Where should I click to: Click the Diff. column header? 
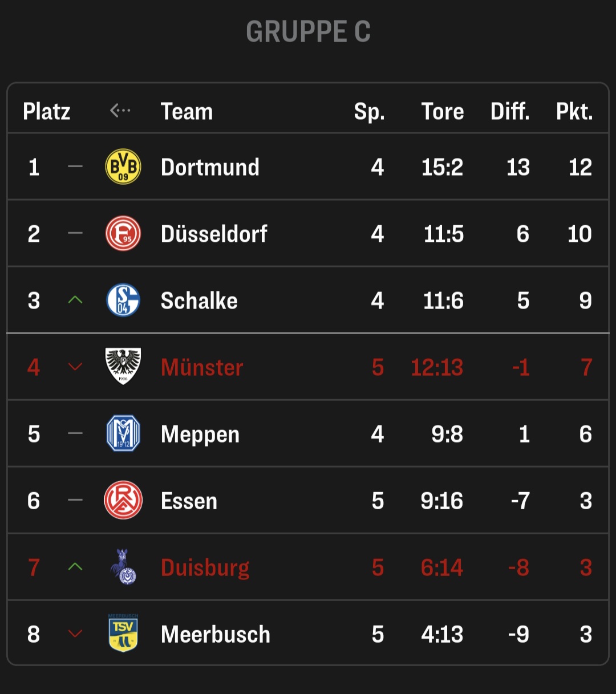[510, 111]
